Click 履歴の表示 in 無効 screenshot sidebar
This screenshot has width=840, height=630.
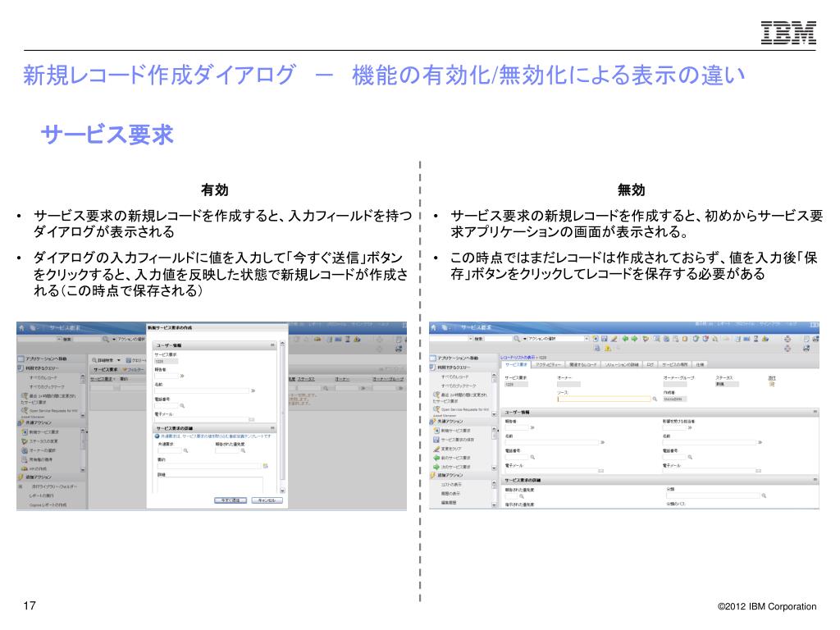(x=450, y=493)
